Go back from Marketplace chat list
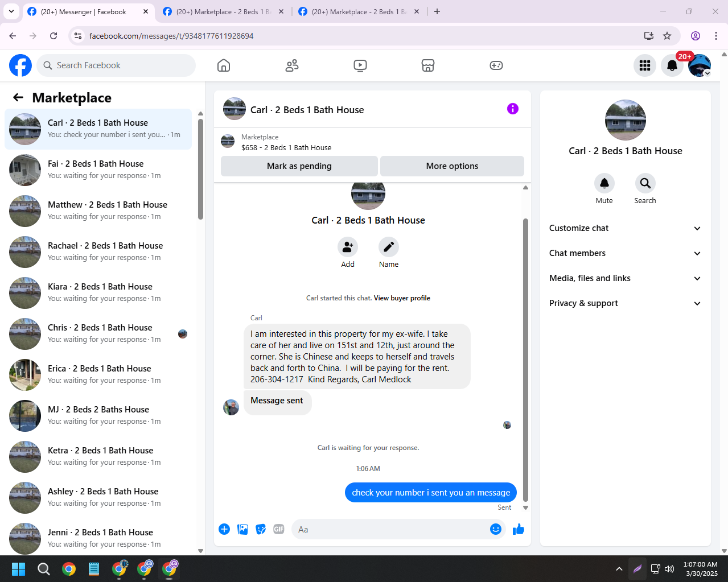 [x=18, y=97]
